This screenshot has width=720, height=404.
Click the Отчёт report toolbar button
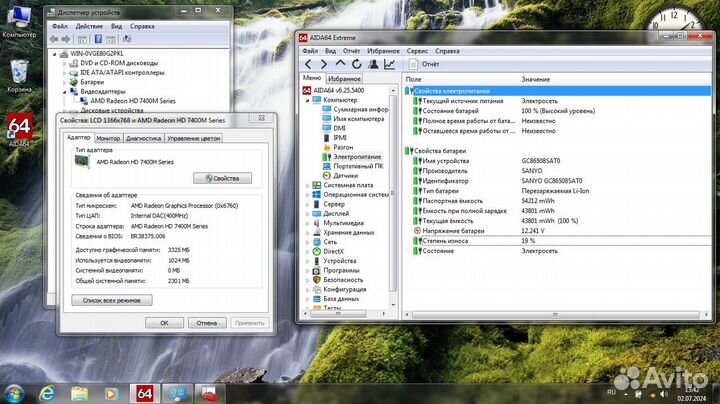(424, 64)
